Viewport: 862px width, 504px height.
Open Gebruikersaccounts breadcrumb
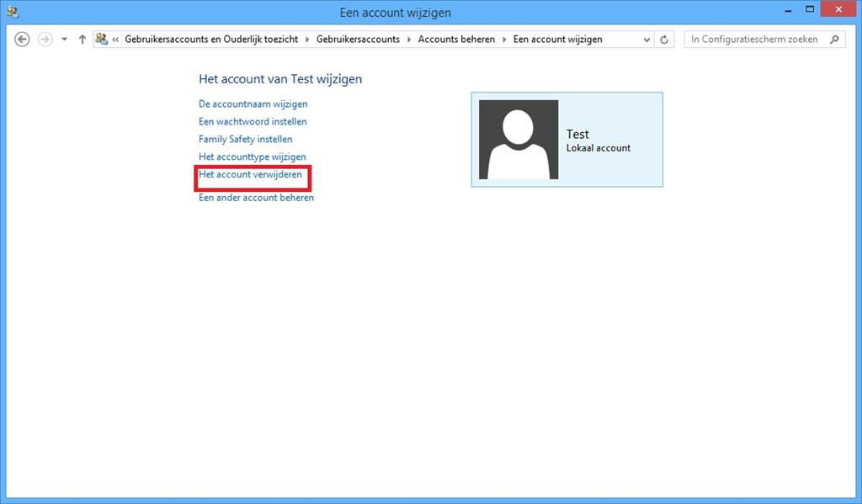tap(358, 39)
